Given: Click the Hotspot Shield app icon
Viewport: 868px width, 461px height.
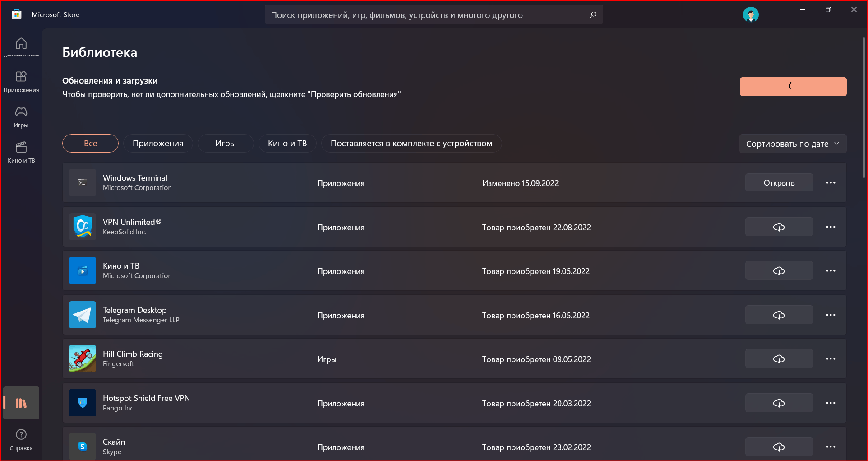Looking at the screenshot, I should tap(83, 403).
